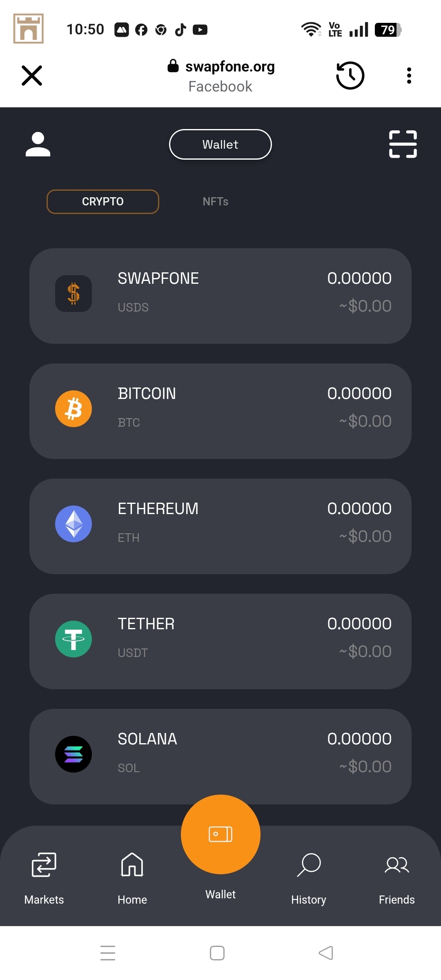
Task: Go to the Home tab icon
Action: tap(132, 864)
